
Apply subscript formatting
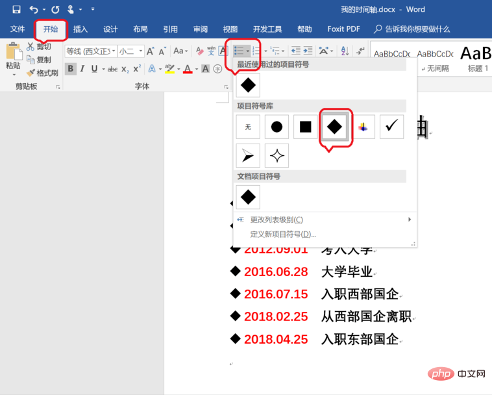pos(125,69)
